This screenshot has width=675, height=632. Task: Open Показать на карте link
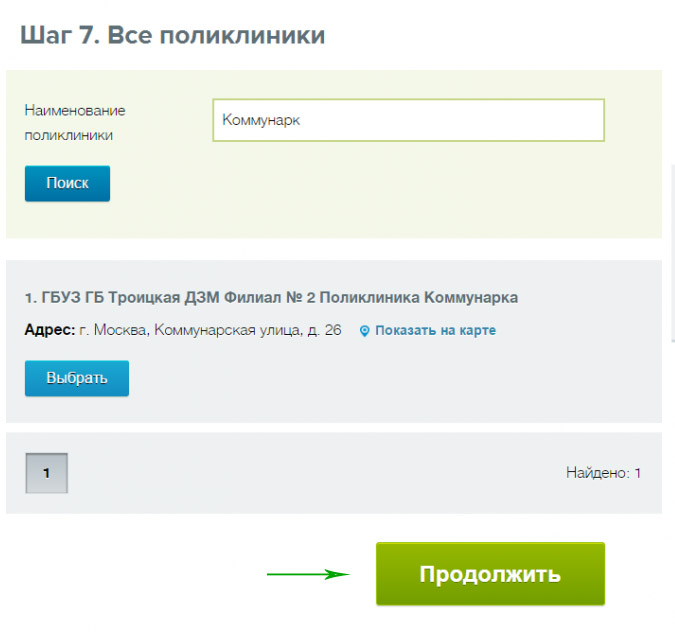tap(435, 330)
